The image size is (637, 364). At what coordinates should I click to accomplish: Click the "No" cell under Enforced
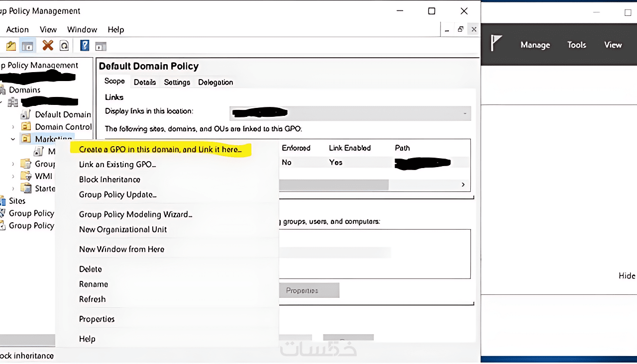(287, 162)
